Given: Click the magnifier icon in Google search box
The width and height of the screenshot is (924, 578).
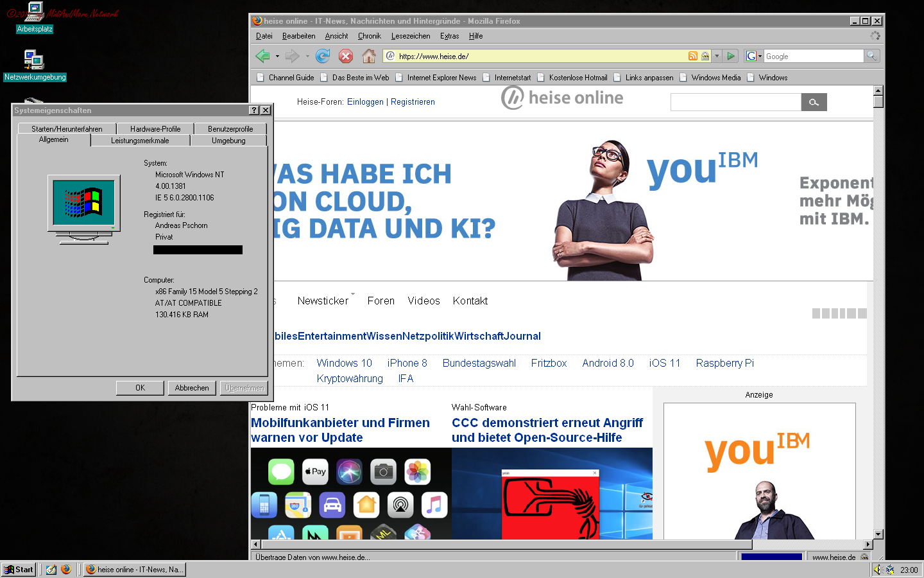Looking at the screenshot, I should pyautogui.click(x=871, y=56).
